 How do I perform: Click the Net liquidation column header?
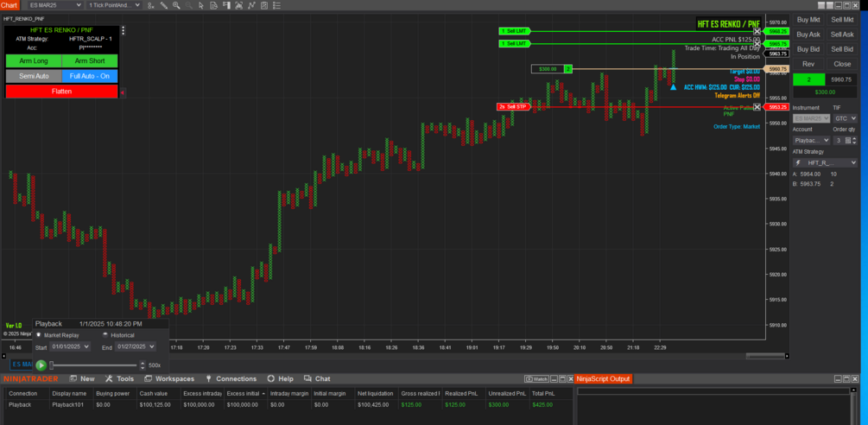pos(375,393)
